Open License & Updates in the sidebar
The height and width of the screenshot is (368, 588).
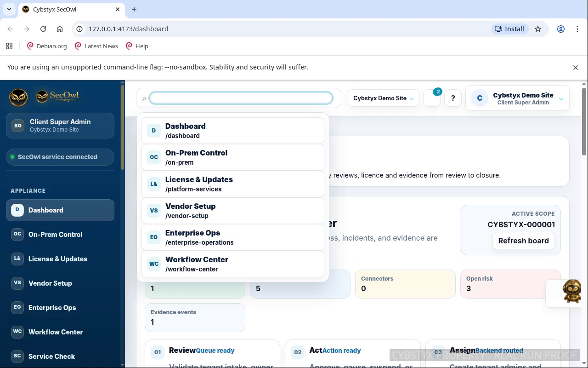[x=60, y=259]
